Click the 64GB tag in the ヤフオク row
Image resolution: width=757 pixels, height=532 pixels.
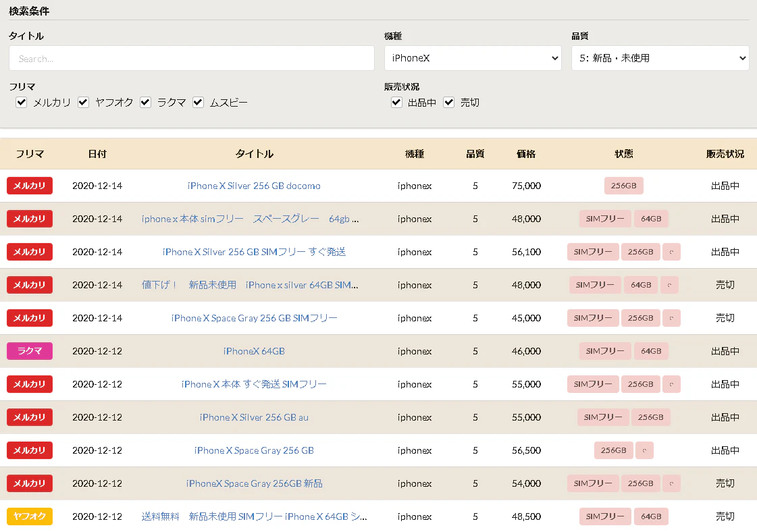[x=651, y=516]
